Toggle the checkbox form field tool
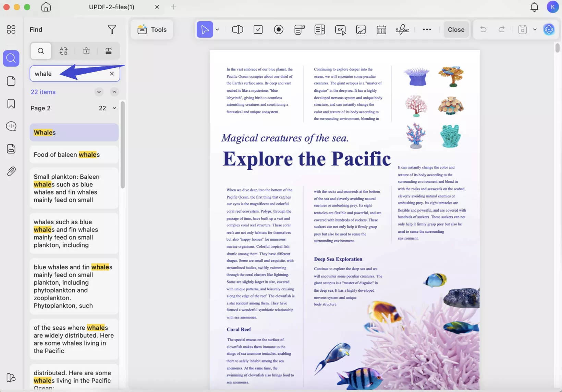The height and width of the screenshot is (392, 562). 258,29
